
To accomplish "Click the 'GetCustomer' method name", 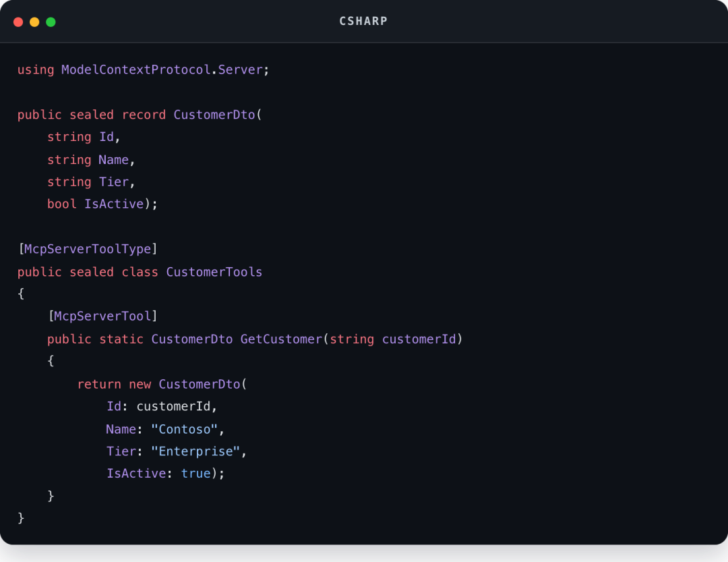I will [281, 339].
